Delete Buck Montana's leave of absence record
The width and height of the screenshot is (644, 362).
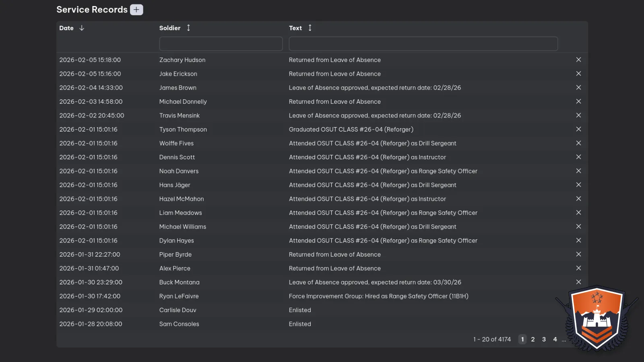pyautogui.click(x=578, y=282)
